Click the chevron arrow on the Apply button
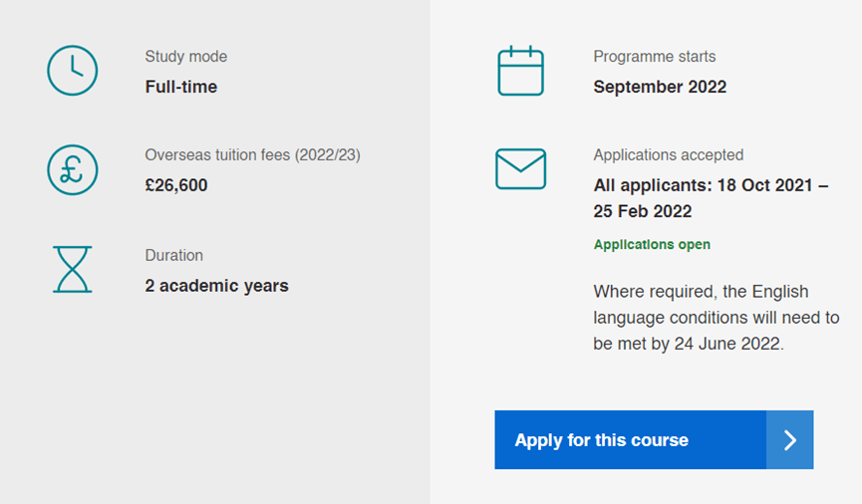 click(790, 440)
